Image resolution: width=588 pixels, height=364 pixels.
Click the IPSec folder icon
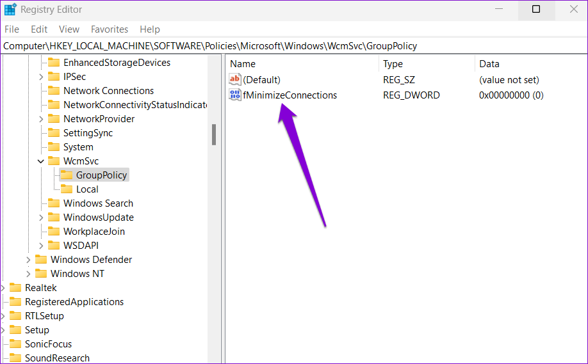tap(54, 76)
